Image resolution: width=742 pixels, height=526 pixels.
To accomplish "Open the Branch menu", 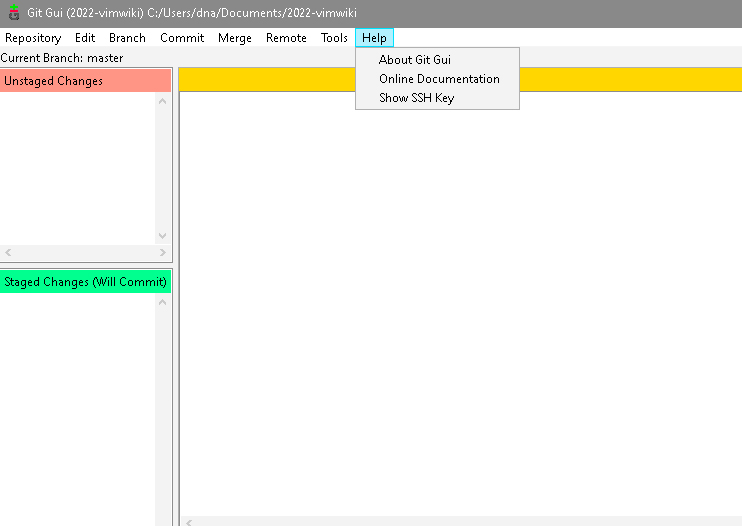I will pos(127,38).
